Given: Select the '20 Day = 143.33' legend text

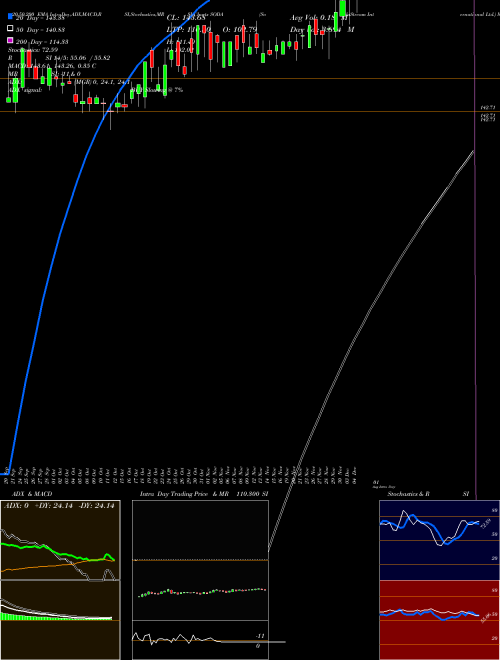Looking at the screenshot, I should pyautogui.click(x=40, y=18).
